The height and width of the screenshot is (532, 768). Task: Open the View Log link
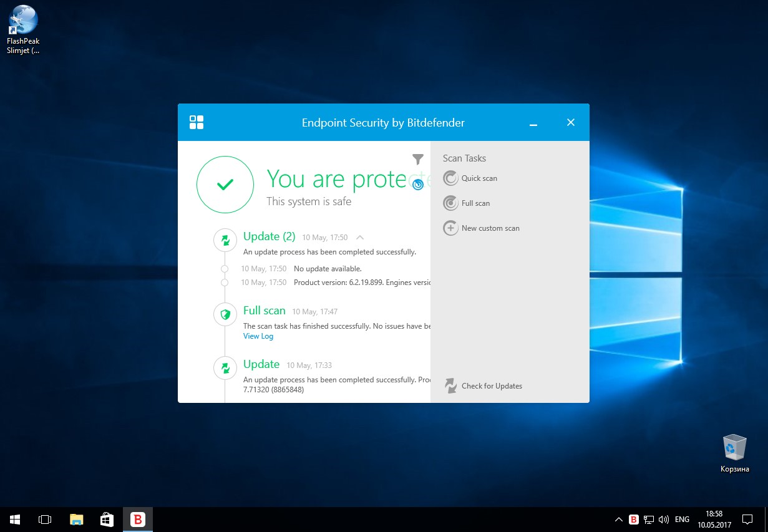[x=258, y=336]
